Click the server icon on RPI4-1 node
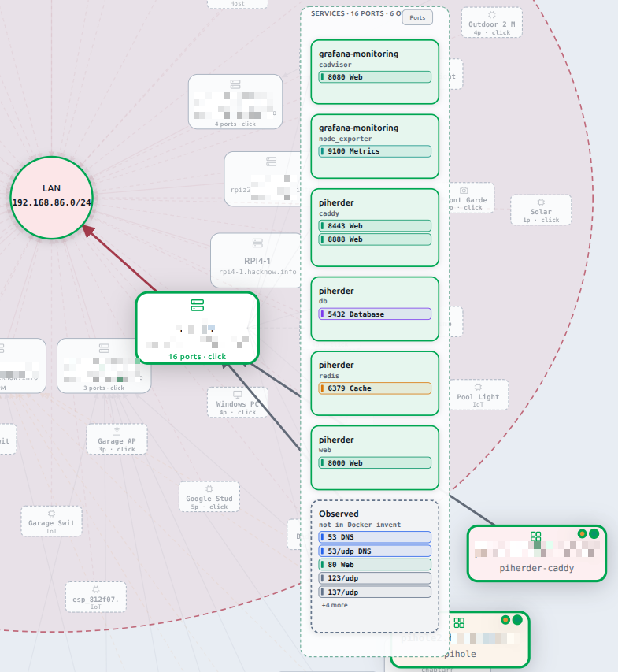 coord(257,243)
